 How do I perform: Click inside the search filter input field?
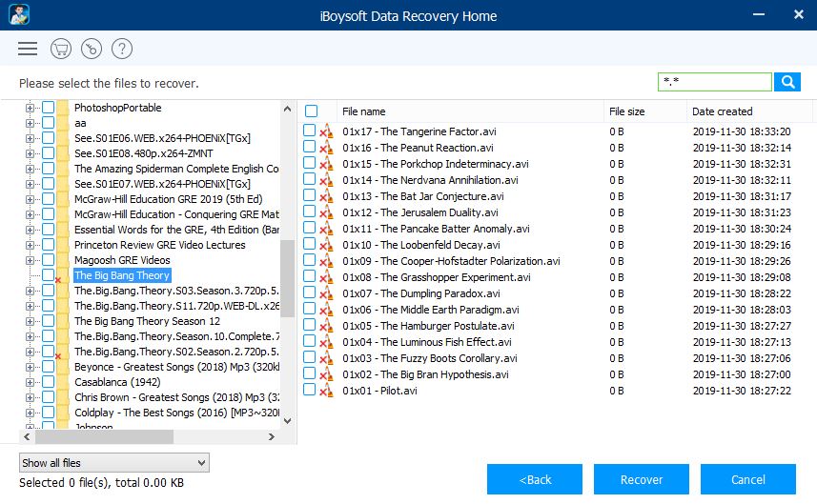(x=715, y=82)
